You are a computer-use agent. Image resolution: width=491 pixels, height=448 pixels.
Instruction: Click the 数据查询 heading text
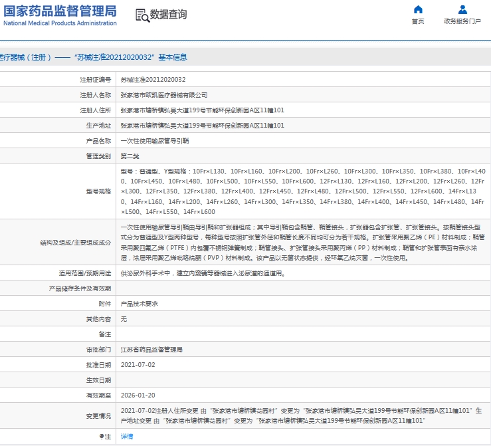(x=169, y=15)
